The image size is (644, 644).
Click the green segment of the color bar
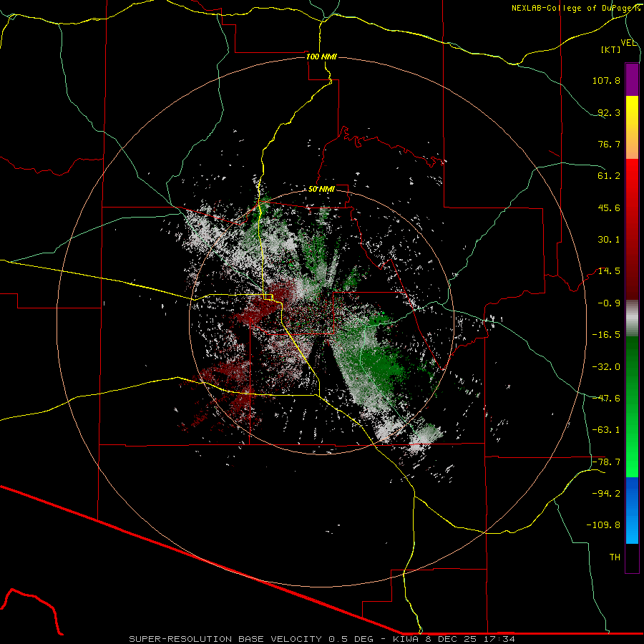click(632, 406)
